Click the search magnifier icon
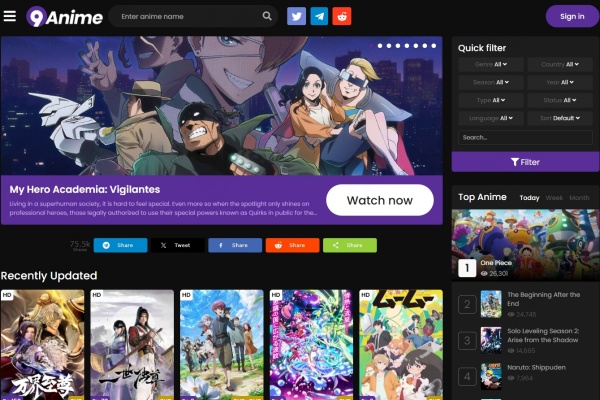Screen dimensions: 600x400 267,16
